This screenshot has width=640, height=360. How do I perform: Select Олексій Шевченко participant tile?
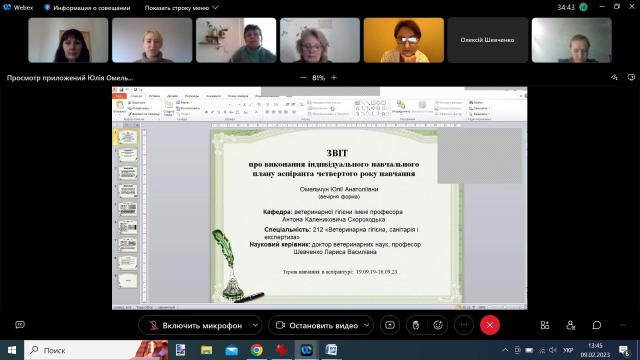(x=487, y=40)
